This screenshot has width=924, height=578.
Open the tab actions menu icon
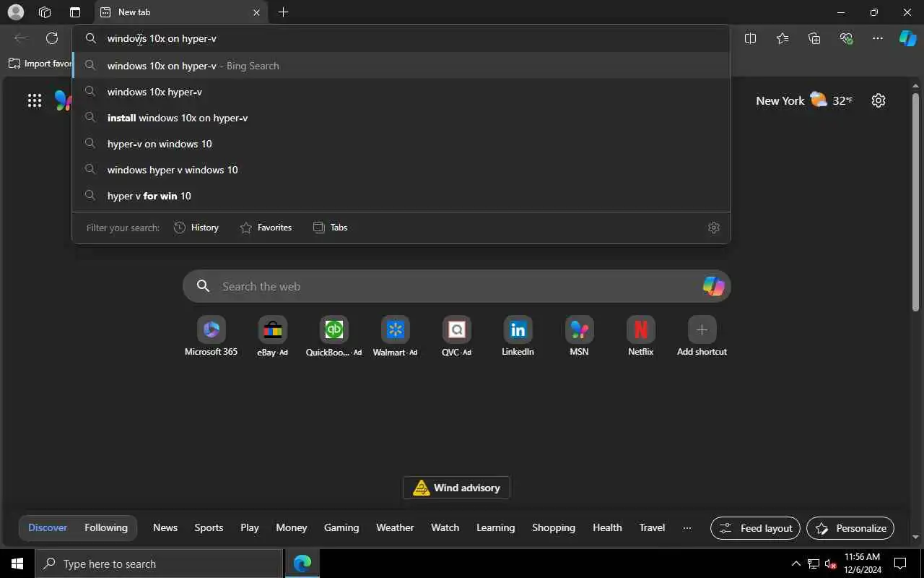75,12
